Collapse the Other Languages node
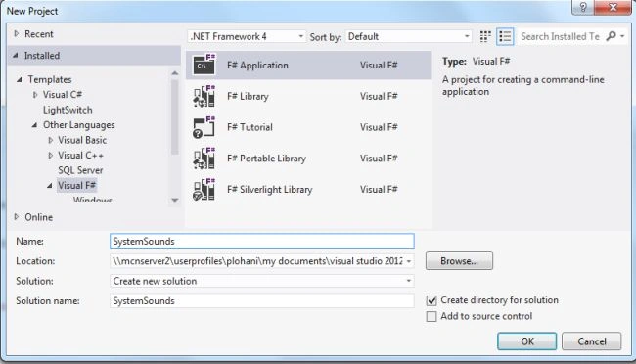 (34, 125)
